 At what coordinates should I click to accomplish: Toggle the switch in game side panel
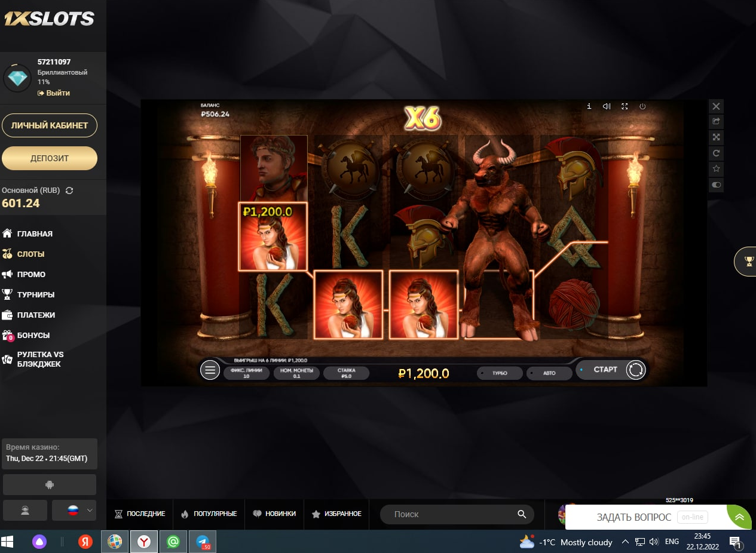tap(717, 185)
